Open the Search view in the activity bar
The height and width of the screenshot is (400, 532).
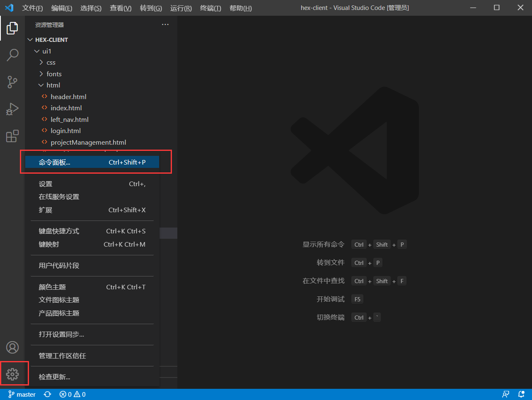[12, 55]
